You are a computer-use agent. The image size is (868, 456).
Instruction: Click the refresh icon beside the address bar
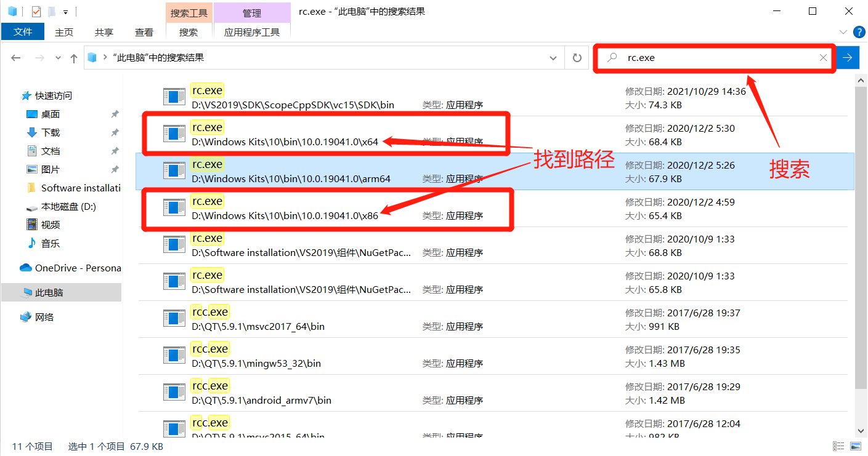point(577,57)
